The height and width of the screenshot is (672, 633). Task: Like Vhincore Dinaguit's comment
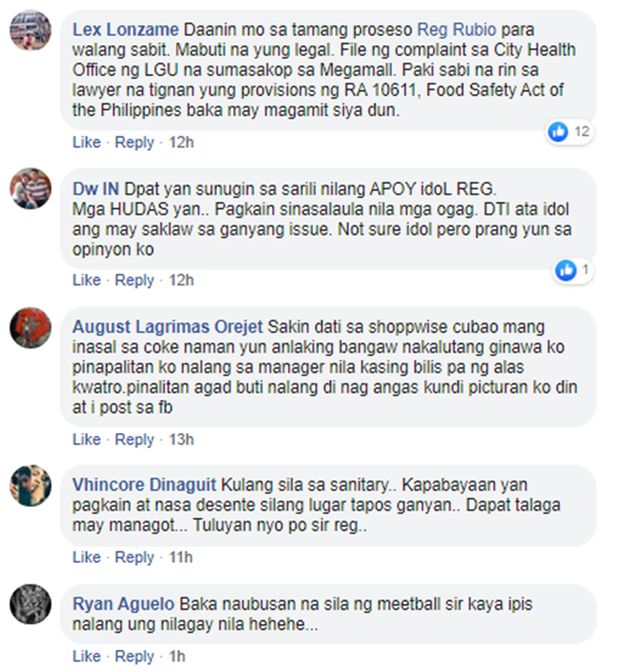[x=86, y=556]
